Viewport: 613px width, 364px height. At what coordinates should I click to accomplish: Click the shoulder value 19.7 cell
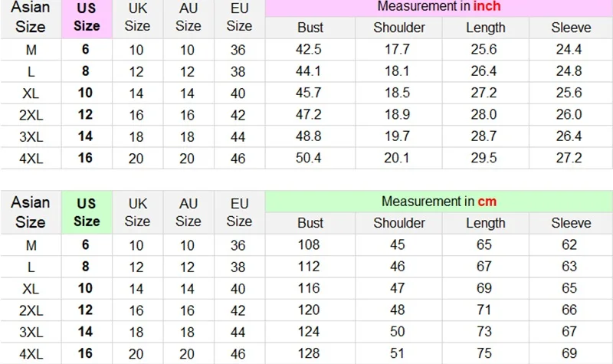(x=398, y=136)
